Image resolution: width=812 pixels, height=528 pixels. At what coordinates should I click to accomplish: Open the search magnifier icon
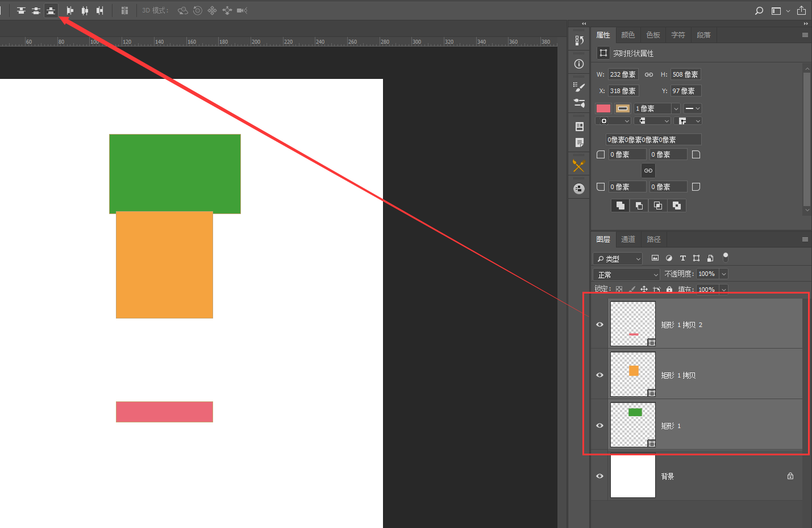coord(759,11)
